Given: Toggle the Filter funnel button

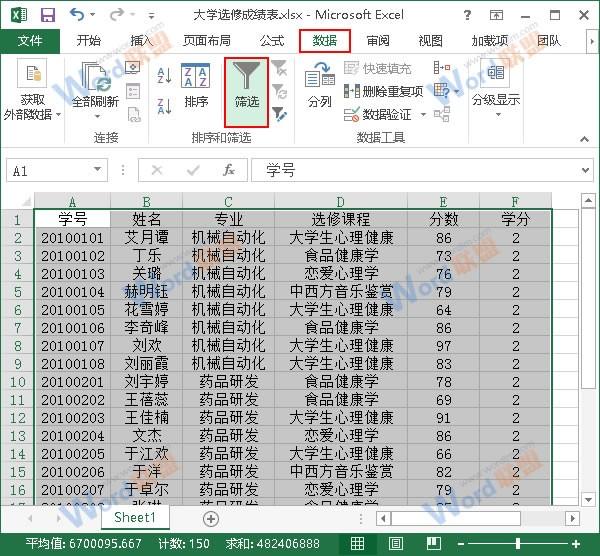Looking at the screenshot, I should click(x=246, y=92).
